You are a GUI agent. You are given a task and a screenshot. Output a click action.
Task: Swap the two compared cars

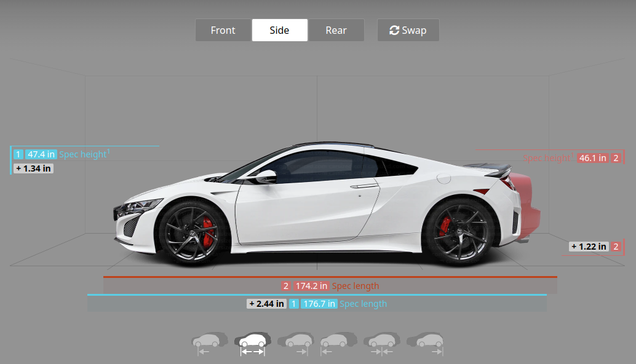pyautogui.click(x=408, y=30)
